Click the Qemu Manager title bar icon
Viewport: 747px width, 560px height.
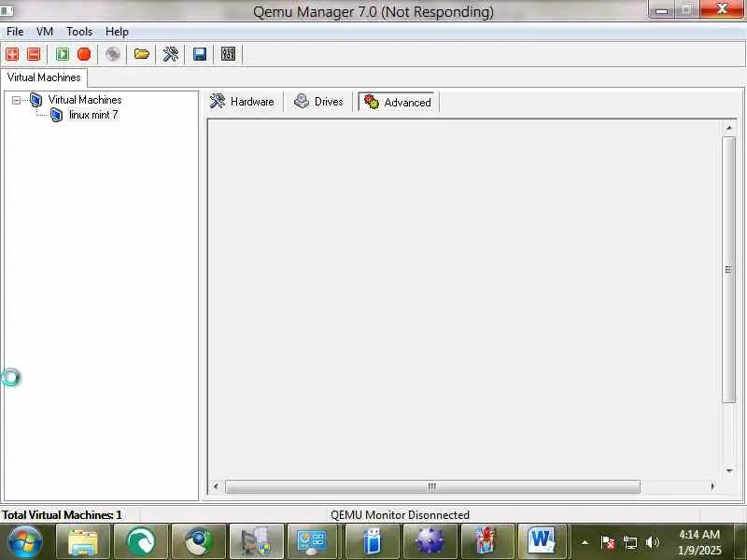(7, 10)
